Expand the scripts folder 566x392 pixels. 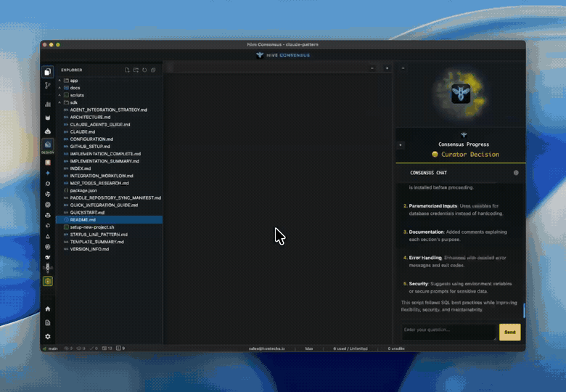pyautogui.click(x=109, y=95)
